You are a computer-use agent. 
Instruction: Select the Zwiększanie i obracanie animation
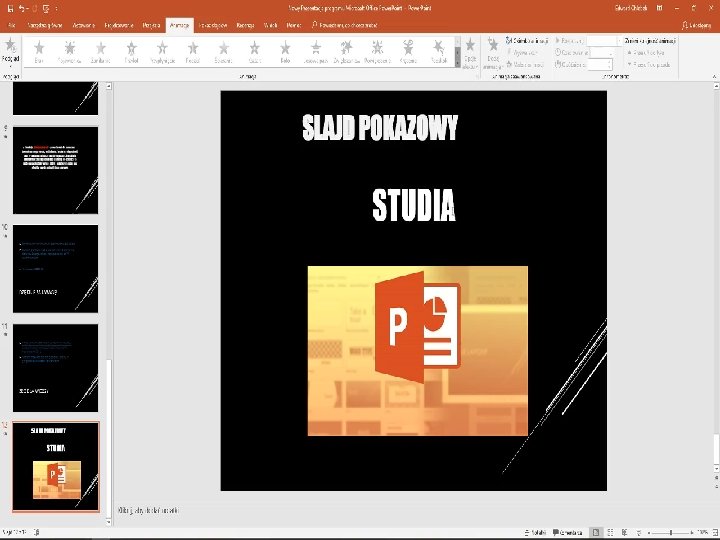click(347, 51)
